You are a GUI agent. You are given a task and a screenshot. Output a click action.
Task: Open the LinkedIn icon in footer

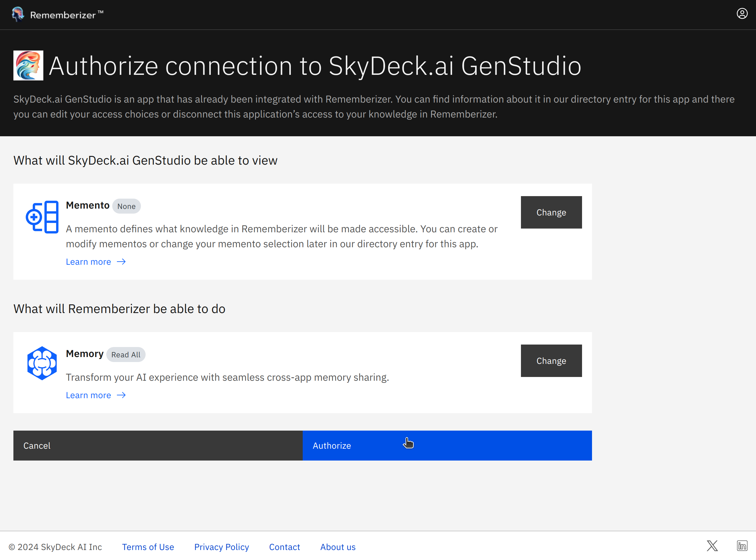tap(742, 546)
